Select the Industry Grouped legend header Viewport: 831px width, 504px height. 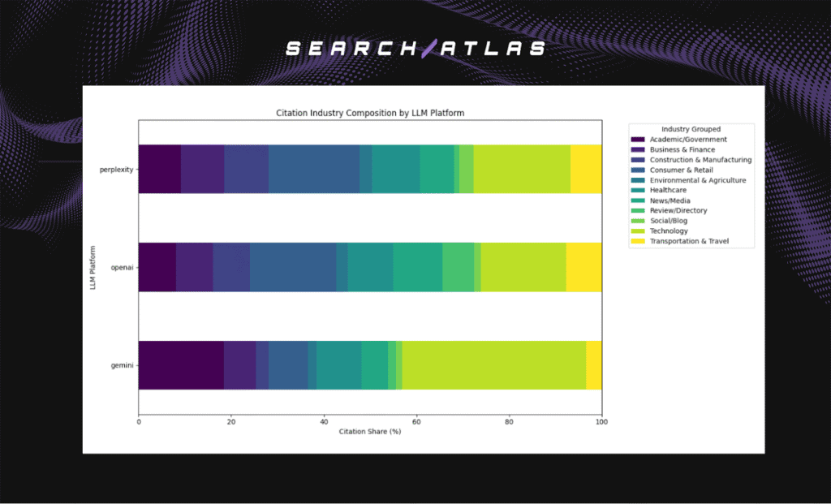tap(691, 129)
